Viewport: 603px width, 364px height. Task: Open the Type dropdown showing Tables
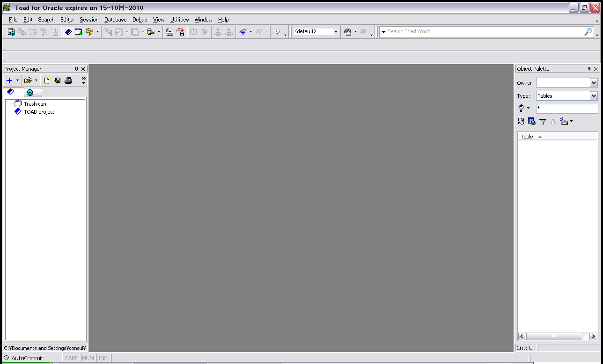tap(594, 96)
